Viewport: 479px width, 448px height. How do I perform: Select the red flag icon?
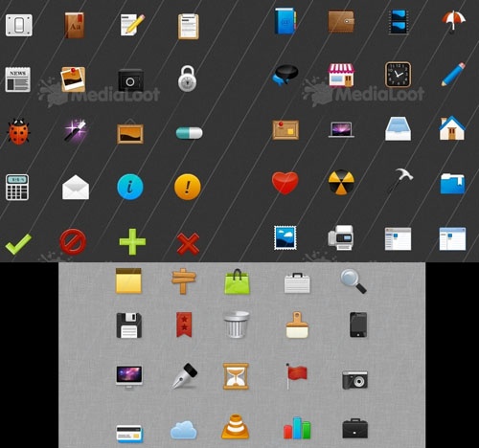[x=297, y=376]
